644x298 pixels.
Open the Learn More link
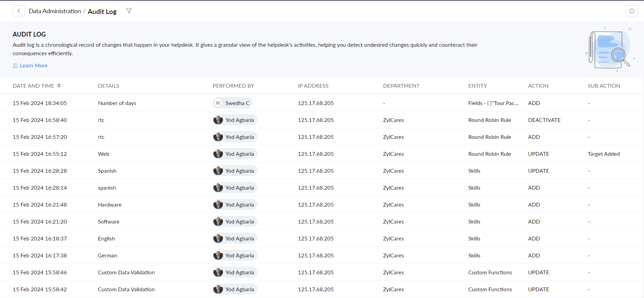tap(34, 66)
